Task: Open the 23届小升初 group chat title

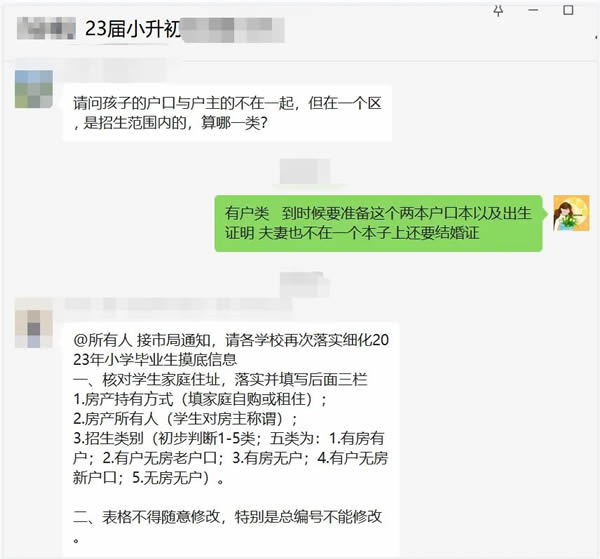Action: (x=133, y=29)
